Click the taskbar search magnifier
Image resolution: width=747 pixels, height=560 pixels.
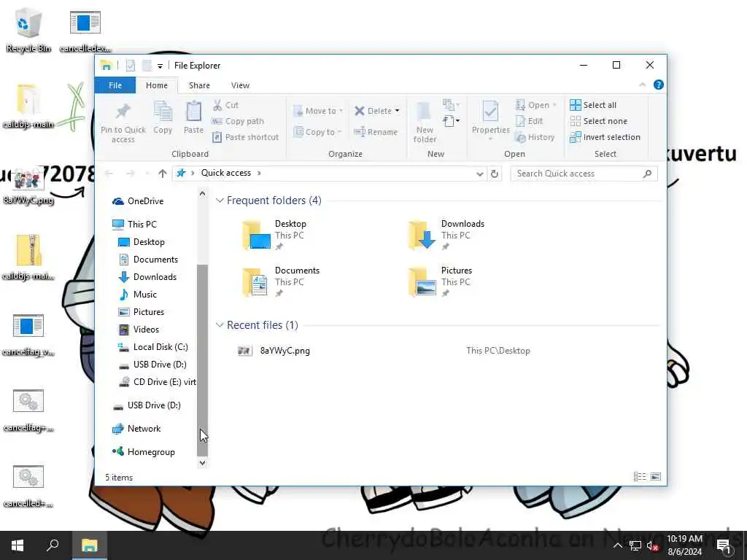tap(53, 545)
